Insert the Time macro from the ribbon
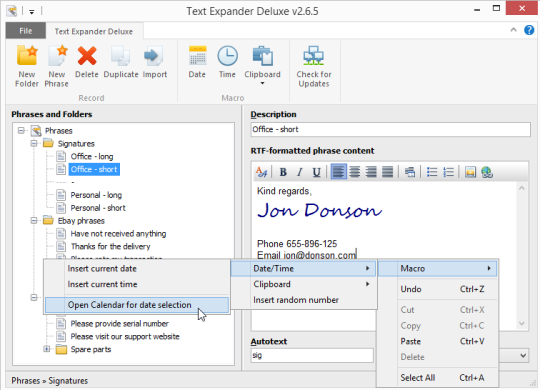 [227, 62]
